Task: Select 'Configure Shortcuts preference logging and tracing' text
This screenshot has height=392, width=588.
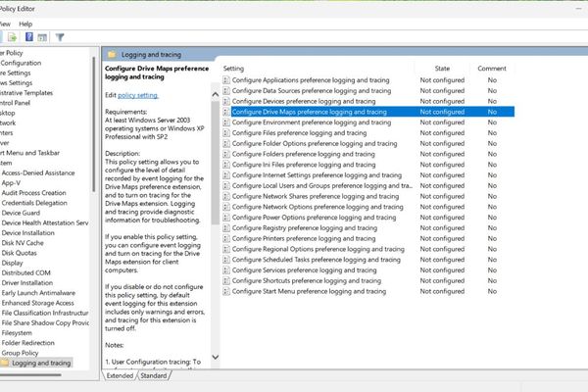Action: tap(307, 280)
